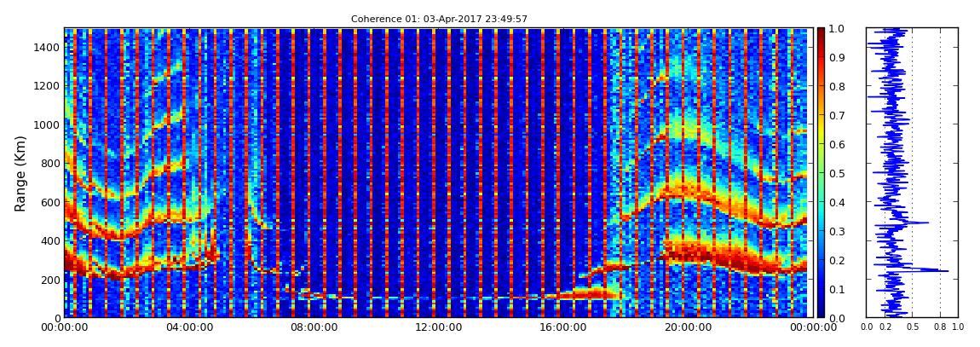Click the colorbar's '0.1' tick label
This screenshot has width=980, height=347.
pos(838,290)
